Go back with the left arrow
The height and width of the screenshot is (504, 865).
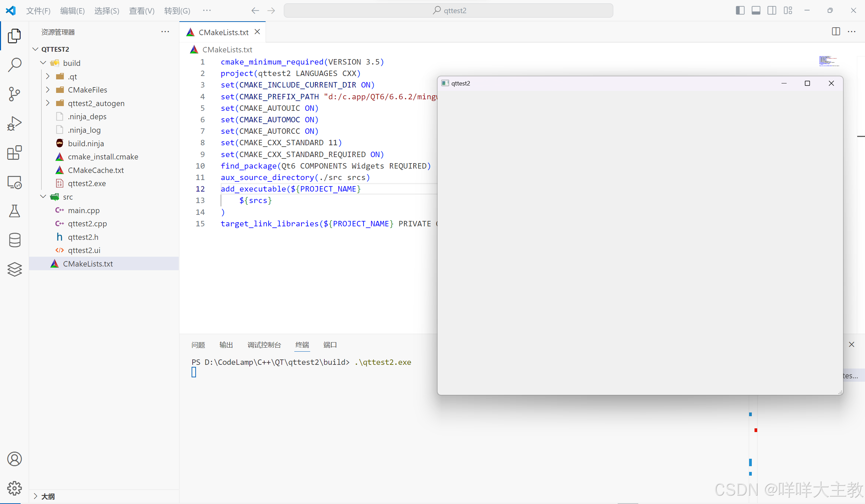click(255, 10)
